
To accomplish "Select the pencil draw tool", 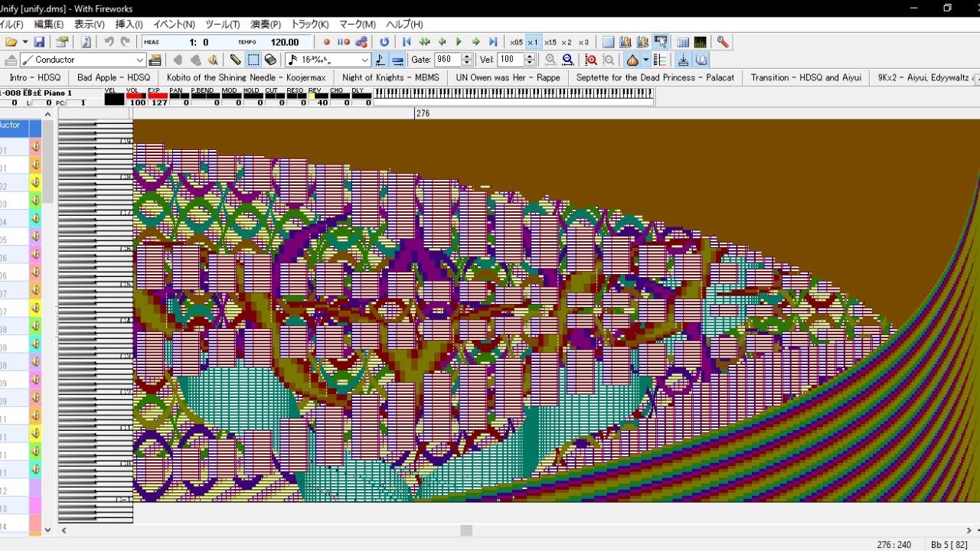I will pyautogui.click(x=236, y=60).
